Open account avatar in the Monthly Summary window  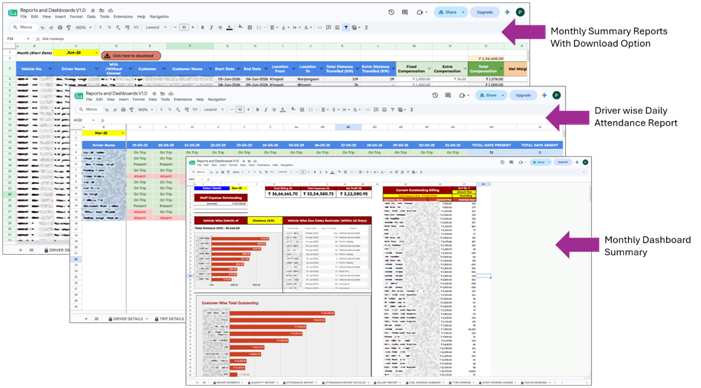coord(520,12)
